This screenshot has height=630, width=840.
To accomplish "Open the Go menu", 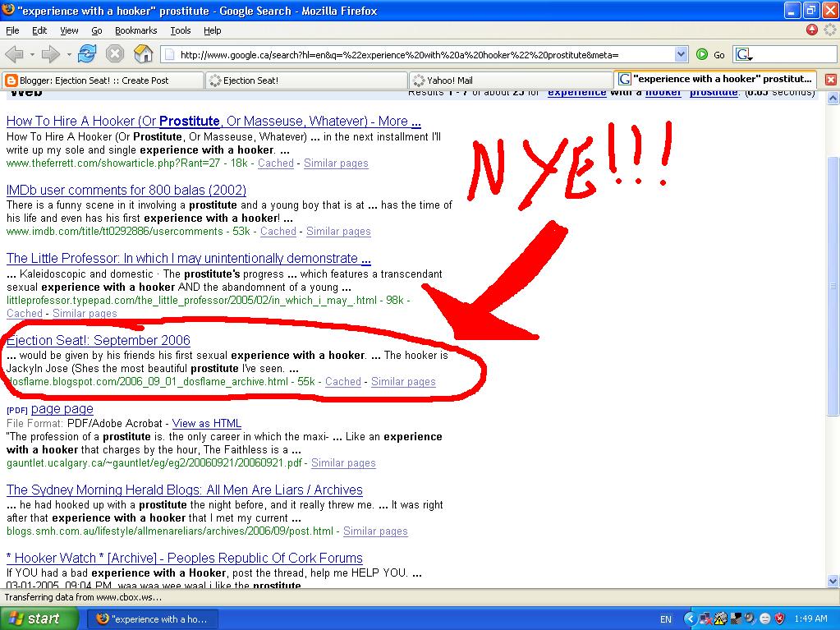I will [96, 30].
